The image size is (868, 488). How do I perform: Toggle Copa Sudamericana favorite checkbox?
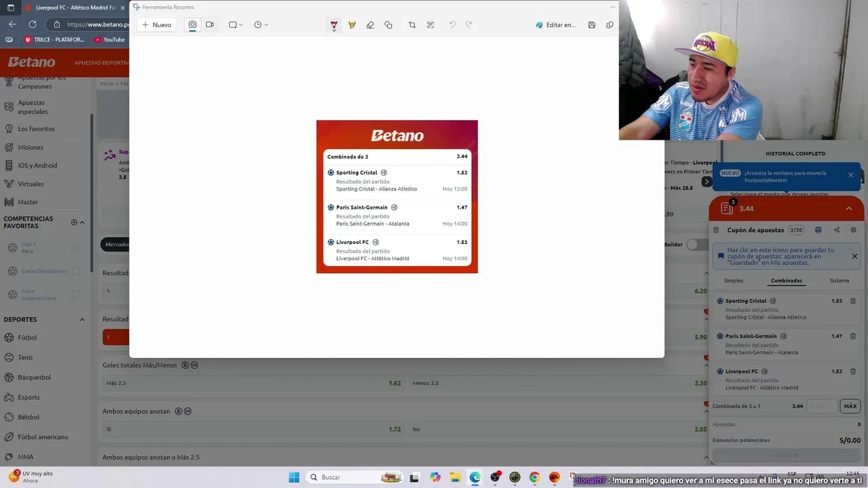[x=76, y=294]
